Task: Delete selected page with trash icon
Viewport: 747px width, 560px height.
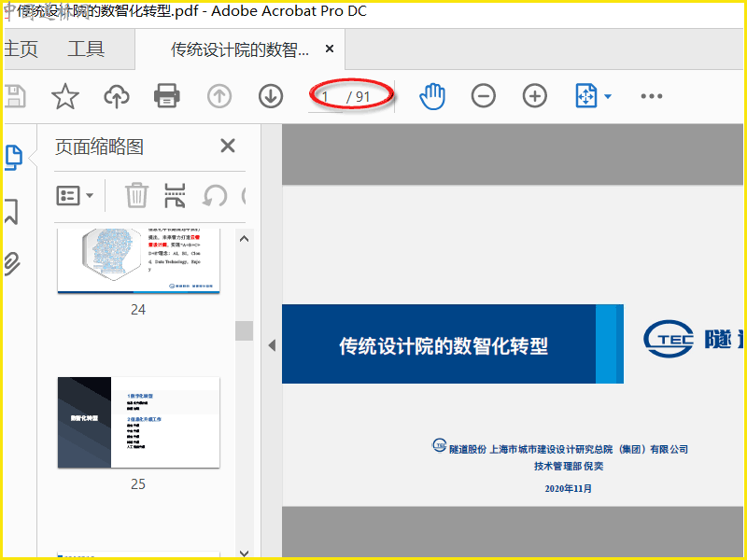Action: pyautogui.click(x=136, y=195)
